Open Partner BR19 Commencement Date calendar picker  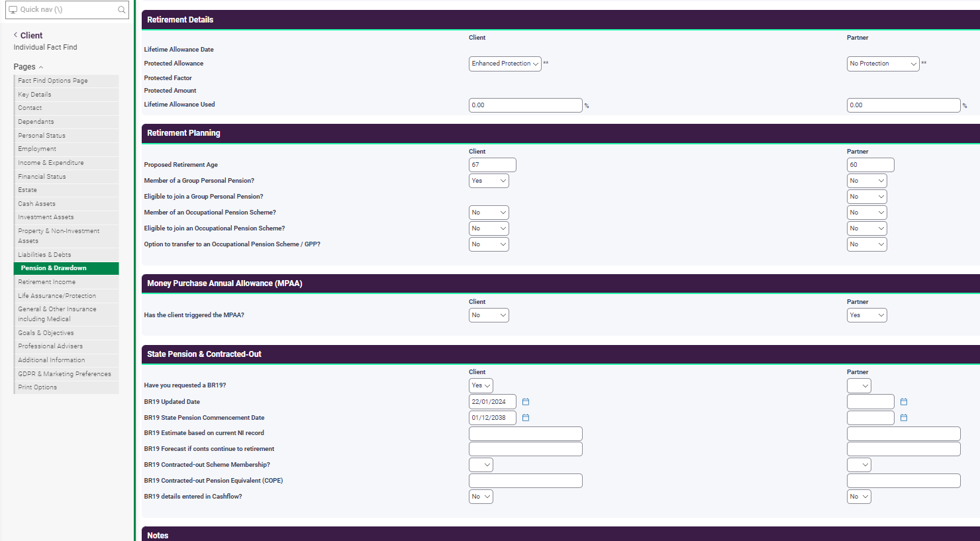(x=903, y=417)
